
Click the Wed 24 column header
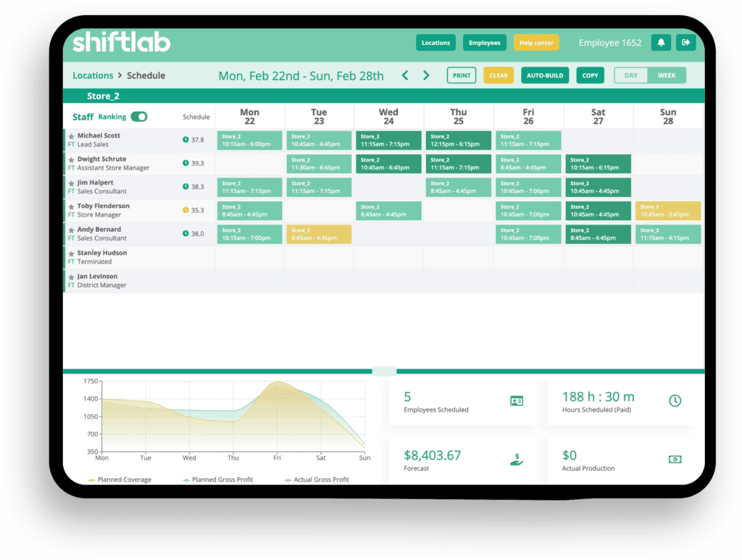pos(388,117)
